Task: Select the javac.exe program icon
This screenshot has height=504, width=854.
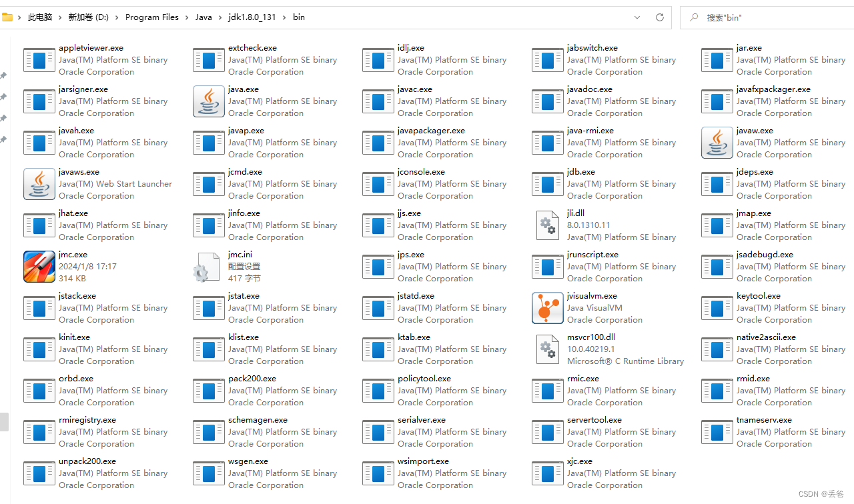Action: [x=378, y=101]
